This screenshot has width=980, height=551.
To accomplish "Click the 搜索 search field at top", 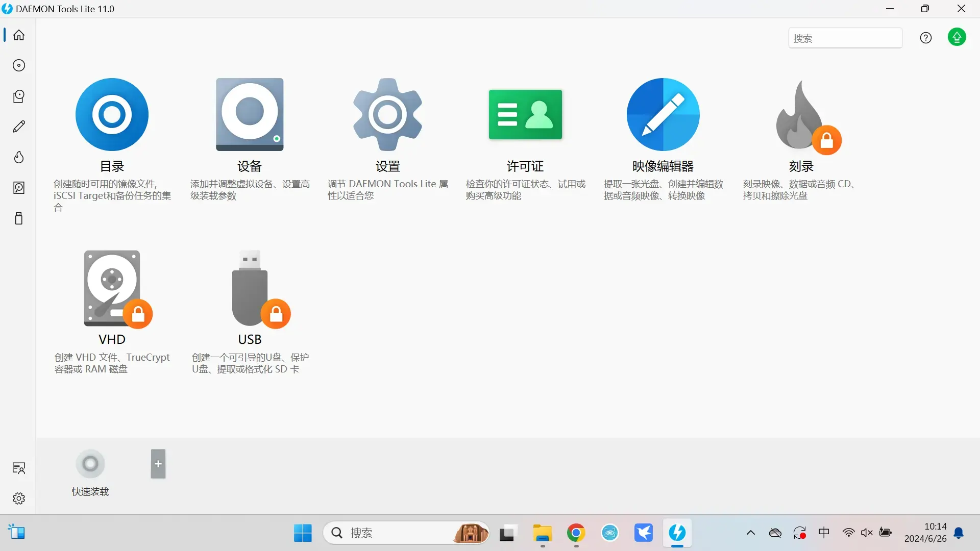I will [x=845, y=38].
